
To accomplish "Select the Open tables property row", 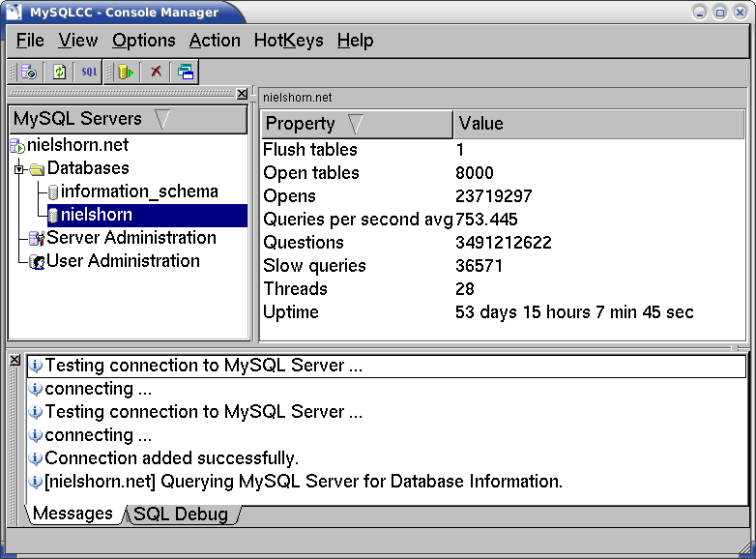I will [503, 173].
